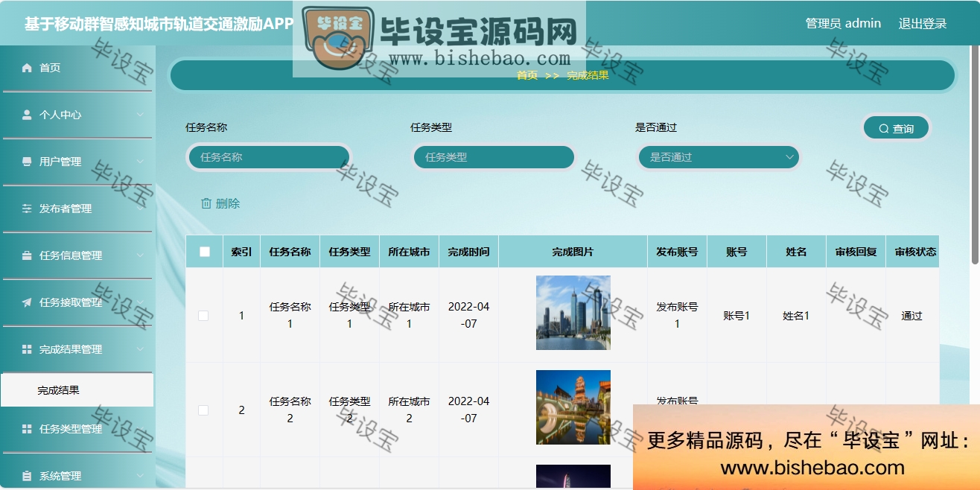Viewport: 980px width, 490px height.
Task: Expand the 任务信息管理 chevron
Action: pyautogui.click(x=140, y=255)
